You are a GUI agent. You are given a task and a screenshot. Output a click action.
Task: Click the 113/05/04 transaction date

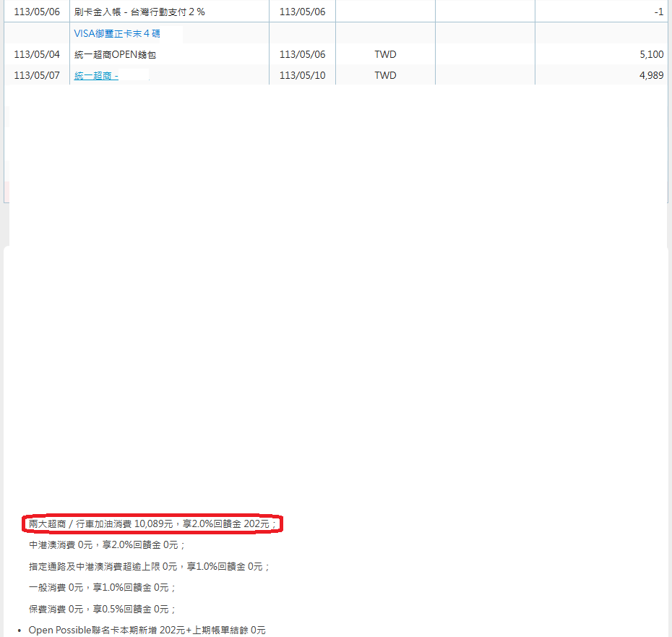click(x=37, y=54)
